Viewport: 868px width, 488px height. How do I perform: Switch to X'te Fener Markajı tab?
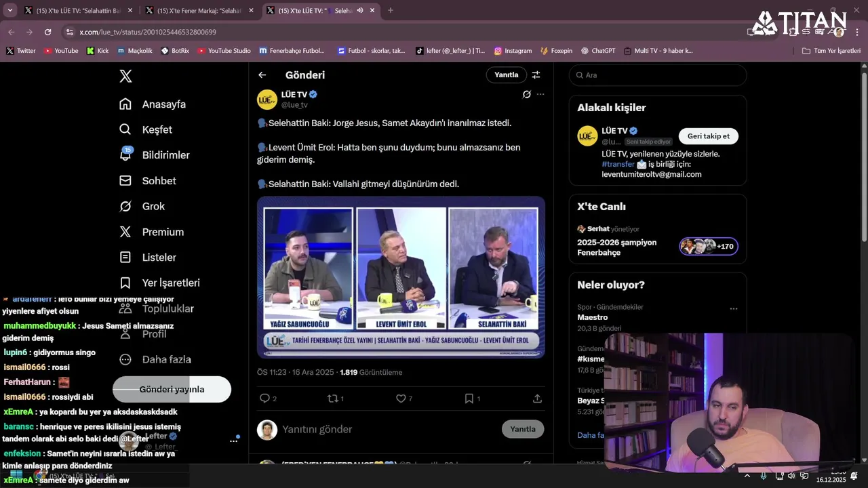click(x=200, y=10)
